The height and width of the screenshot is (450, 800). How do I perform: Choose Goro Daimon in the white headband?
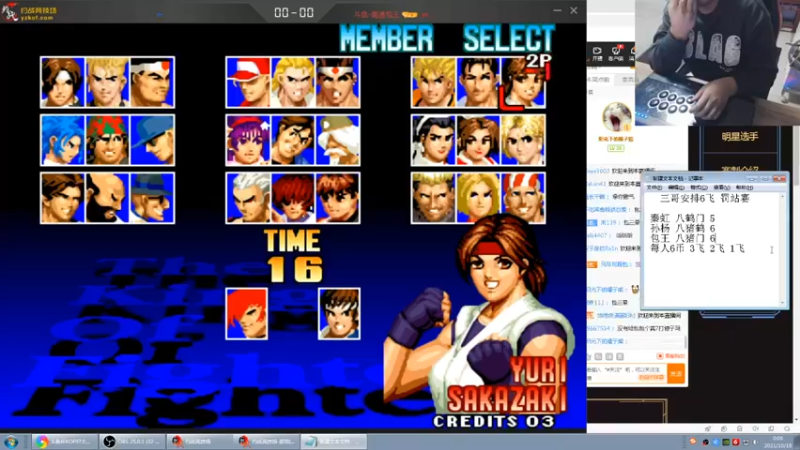152,82
